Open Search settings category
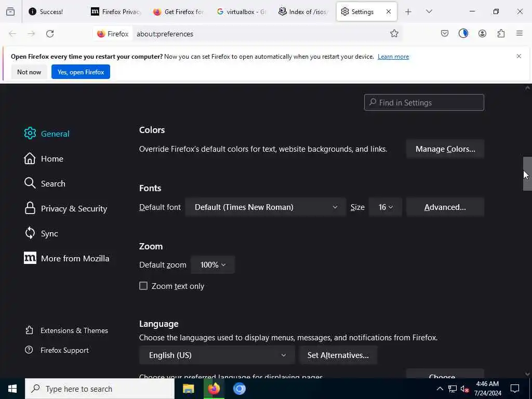Screen dimensions: 532x399 pos(45,183)
